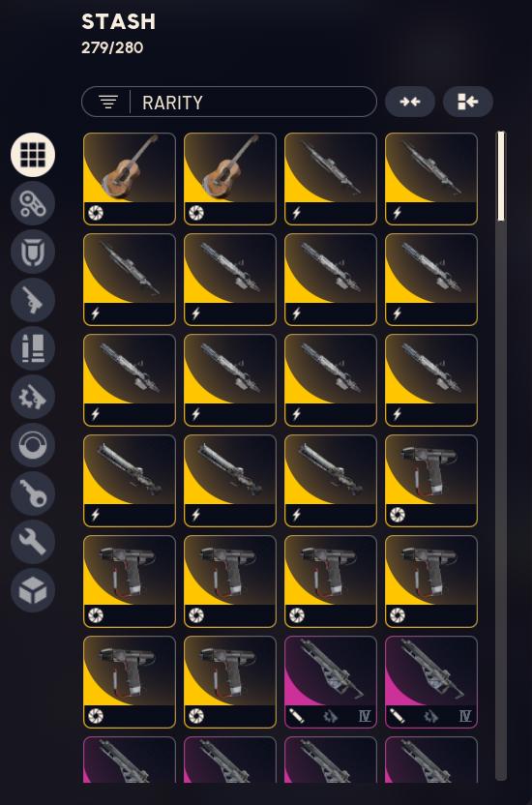Show the ammo category filter
Viewport: 532px width, 805px height.
[33, 348]
